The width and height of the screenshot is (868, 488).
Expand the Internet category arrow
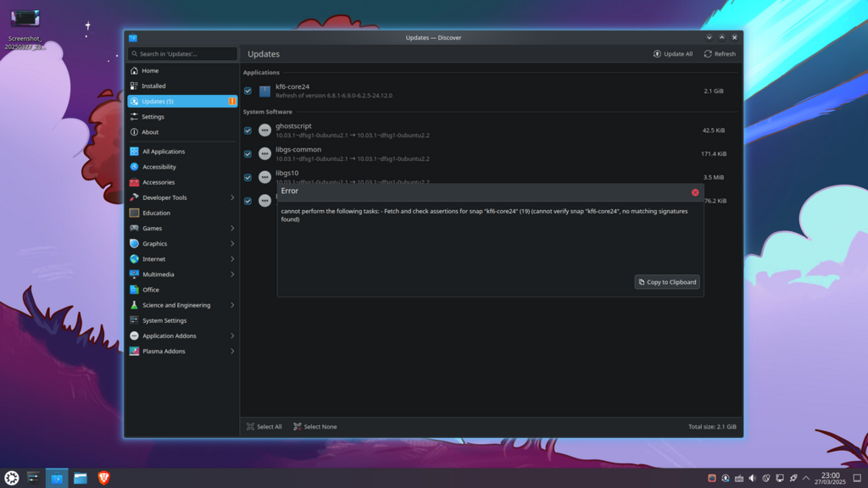click(232, 259)
